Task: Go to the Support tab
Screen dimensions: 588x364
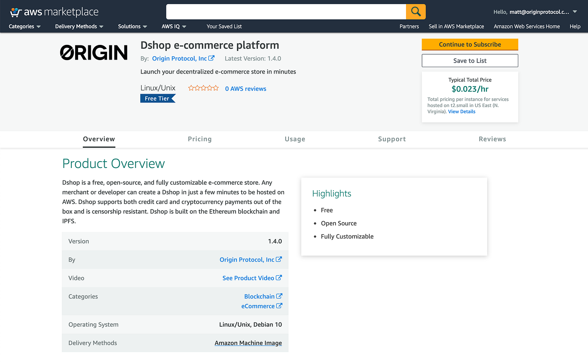Action: (x=392, y=139)
